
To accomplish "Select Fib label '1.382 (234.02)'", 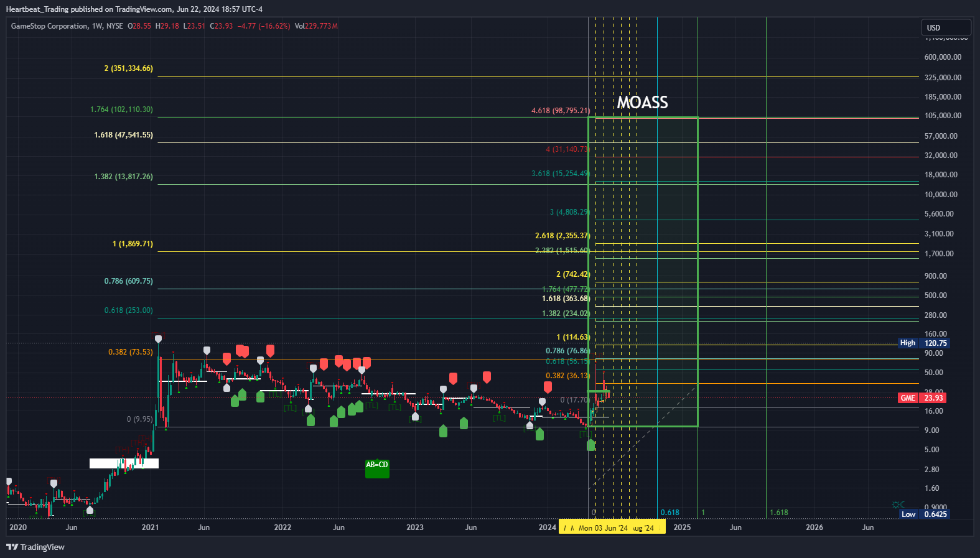I will pos(565,314).
